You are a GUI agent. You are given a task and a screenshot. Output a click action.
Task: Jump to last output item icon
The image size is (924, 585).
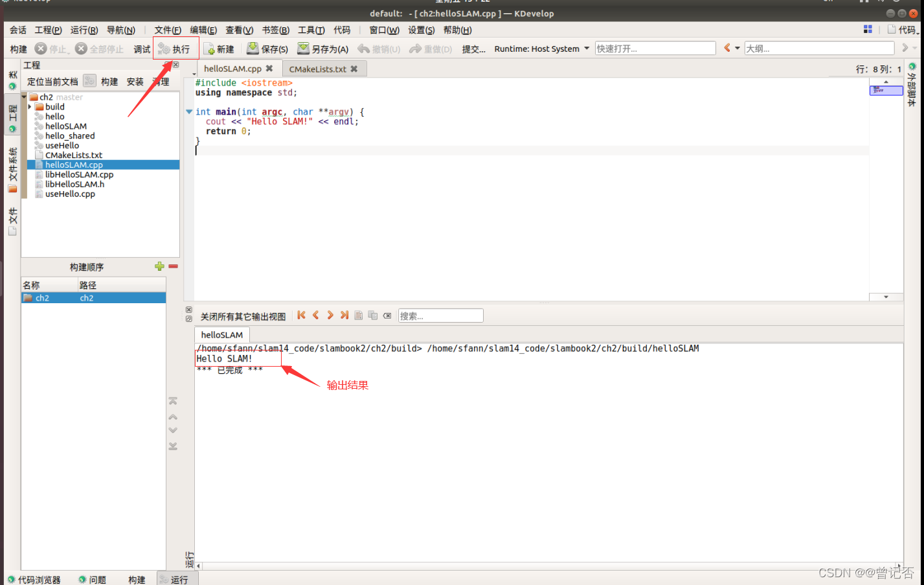344,315
